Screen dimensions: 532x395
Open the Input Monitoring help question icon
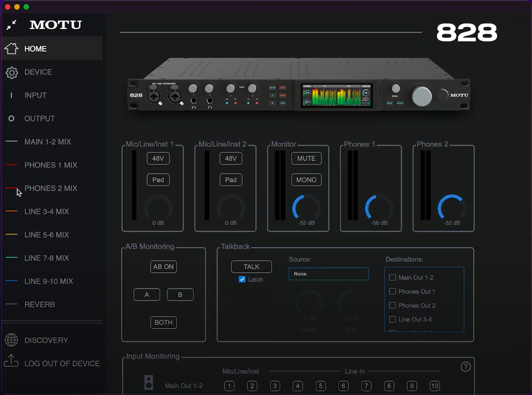[466, 366]
